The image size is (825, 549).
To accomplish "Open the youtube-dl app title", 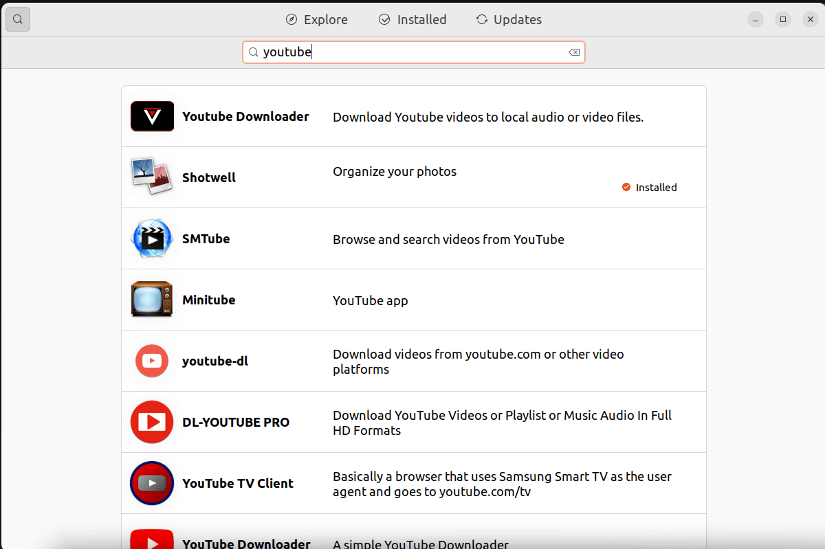I will [215, 361].
